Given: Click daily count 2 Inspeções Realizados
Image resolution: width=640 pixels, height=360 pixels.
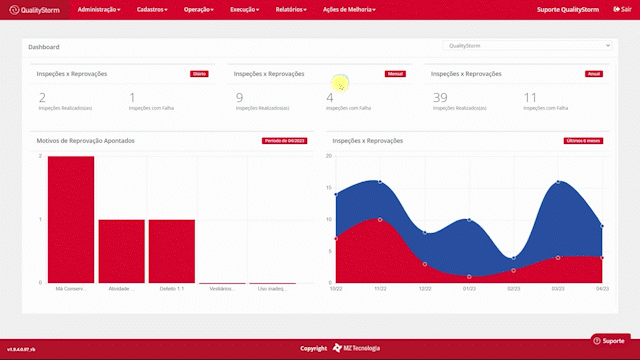Looking at the screenshot, I should tap(42, 98).
